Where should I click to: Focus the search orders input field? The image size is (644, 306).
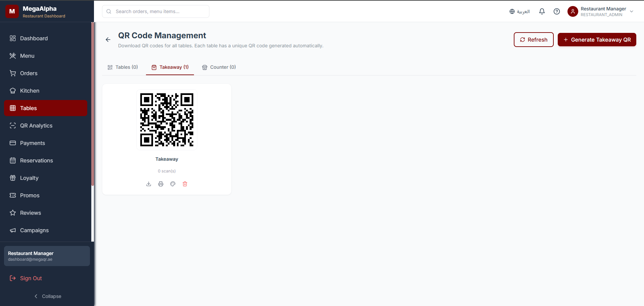pos(156,11)
